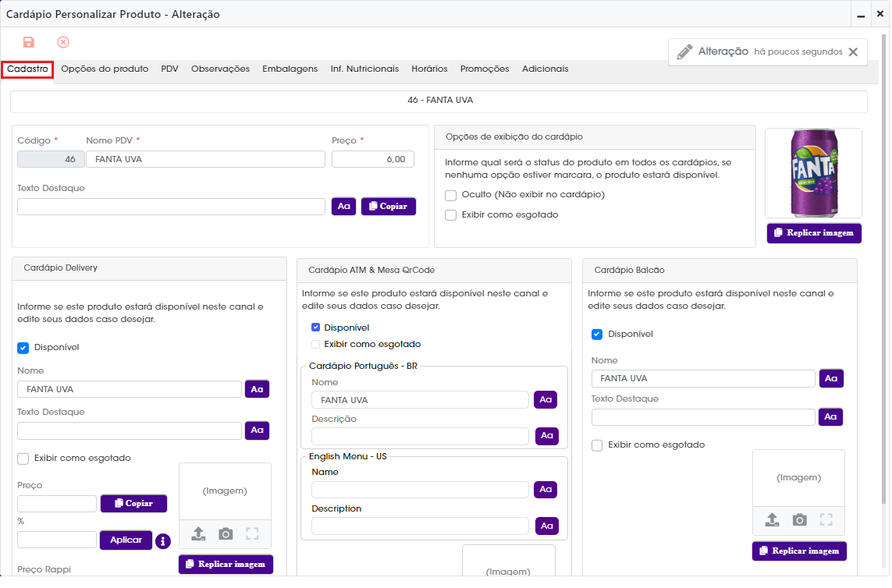
Task: Click Delivery Nome field with FANTA UVA
Action: tap(130, 390)
